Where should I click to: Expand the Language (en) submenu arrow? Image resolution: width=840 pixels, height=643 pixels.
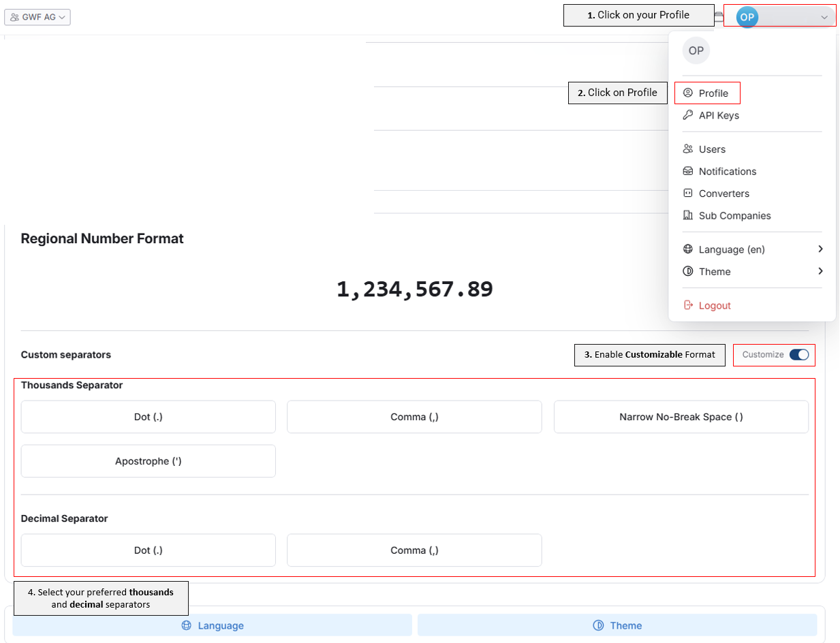pos(820,249)
